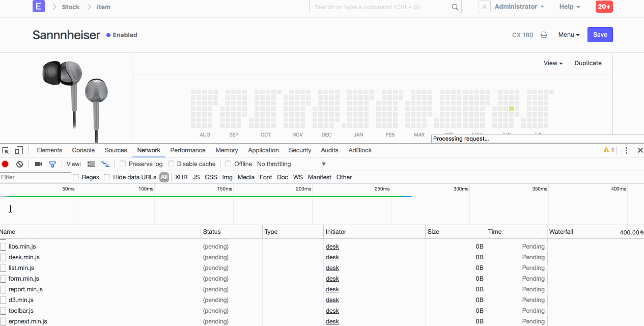Click the d3.min.js file icon

coord(3,300)
